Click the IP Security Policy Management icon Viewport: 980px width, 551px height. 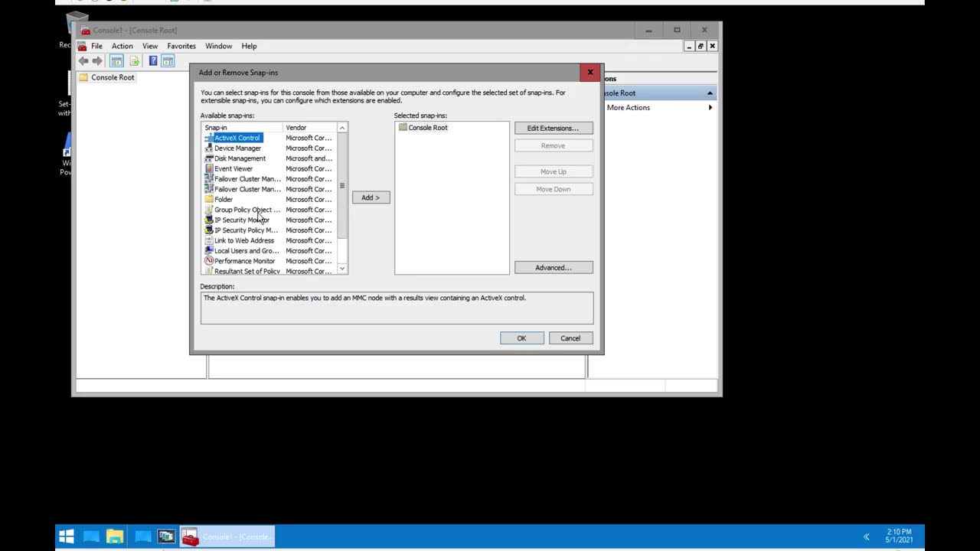tap(209, 230)
